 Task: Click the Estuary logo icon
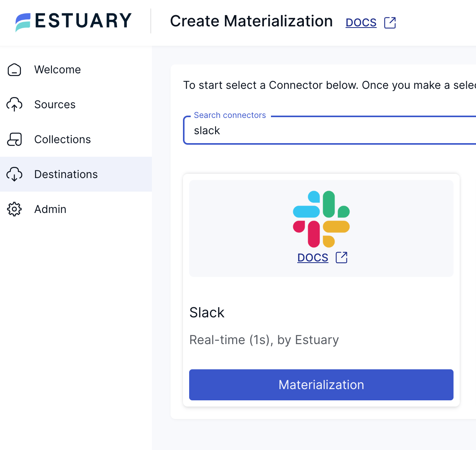22,22
